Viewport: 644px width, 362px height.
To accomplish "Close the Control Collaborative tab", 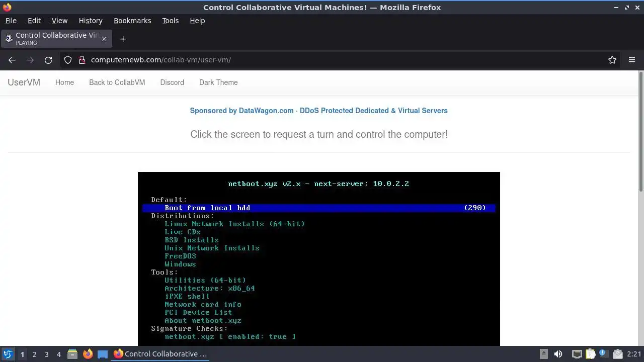I will point(104,39).
